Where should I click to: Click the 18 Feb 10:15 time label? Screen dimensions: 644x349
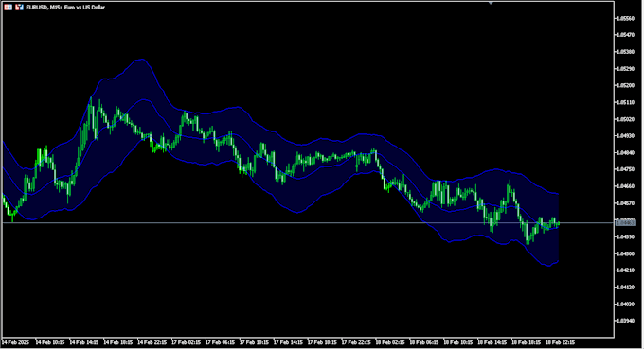point(458,342)
